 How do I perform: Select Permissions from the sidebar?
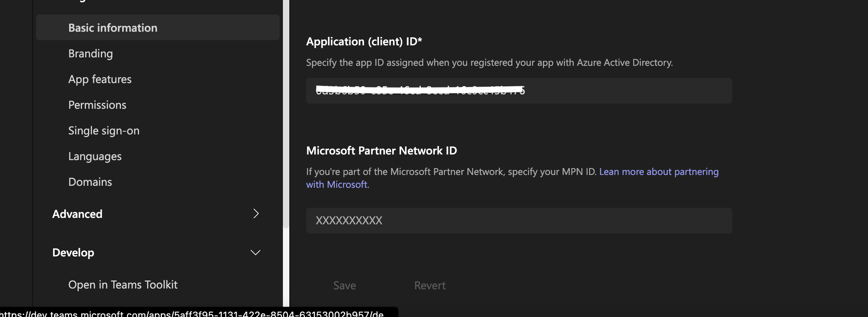pos(97,105)
